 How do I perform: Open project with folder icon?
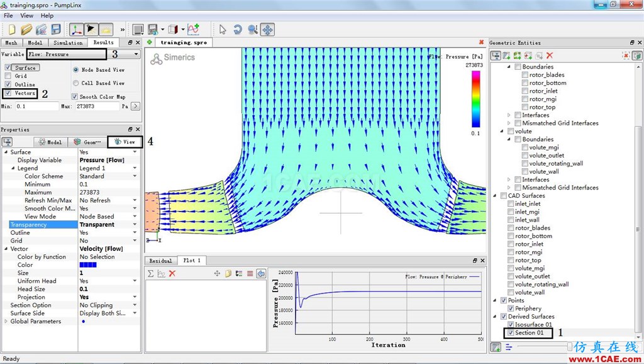coord(26,30)
